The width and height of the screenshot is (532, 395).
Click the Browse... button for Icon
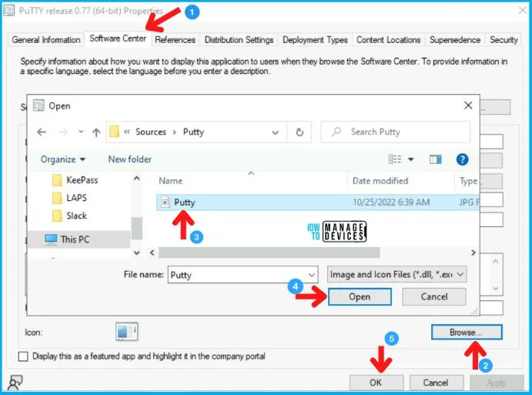(x=467, y=332)
